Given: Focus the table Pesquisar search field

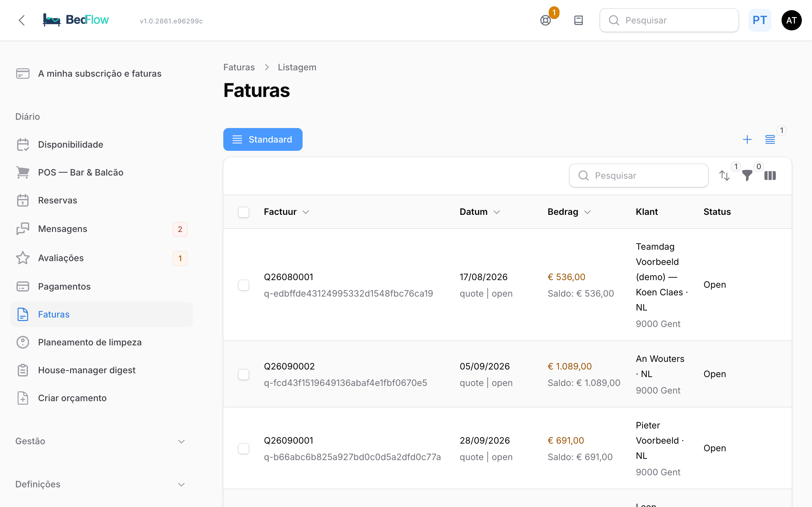Looking at the screenshot, I should [x=638, y=176].
